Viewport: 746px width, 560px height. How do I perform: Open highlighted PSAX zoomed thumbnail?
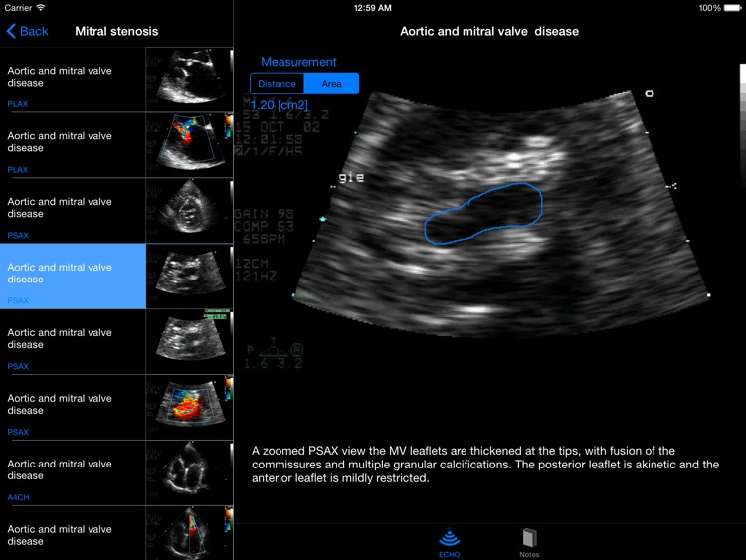(189, 276)
